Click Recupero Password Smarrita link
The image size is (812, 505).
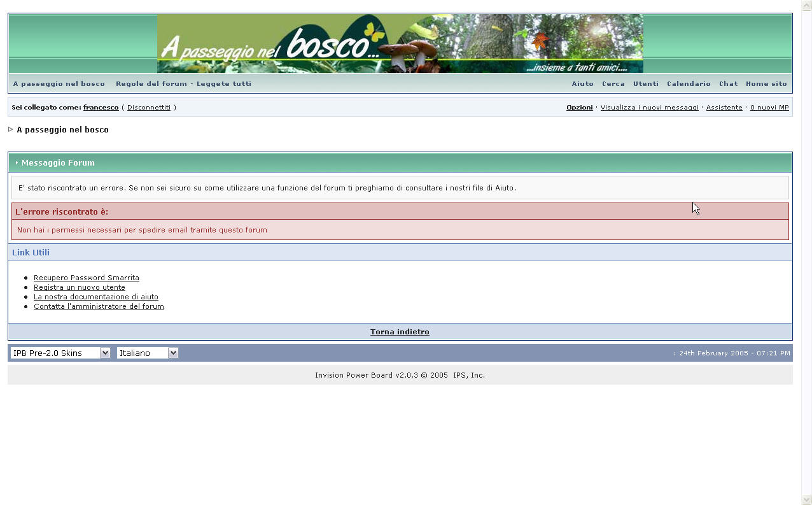(86, 278)
